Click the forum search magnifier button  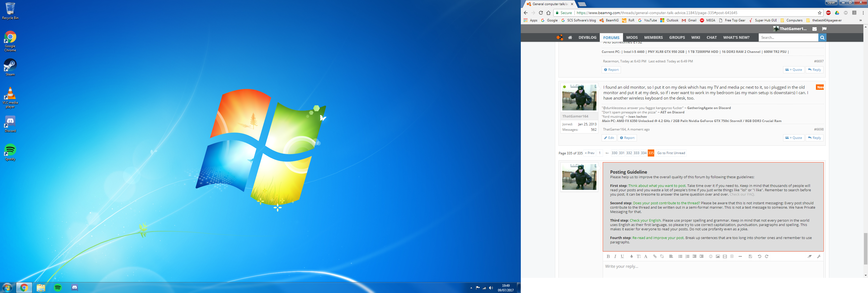[822, 37]
